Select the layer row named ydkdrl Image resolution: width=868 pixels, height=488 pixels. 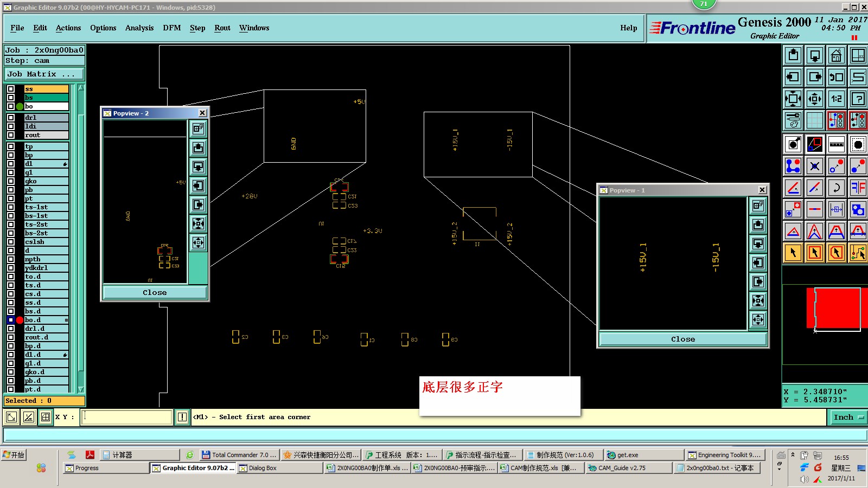(47, 268)
